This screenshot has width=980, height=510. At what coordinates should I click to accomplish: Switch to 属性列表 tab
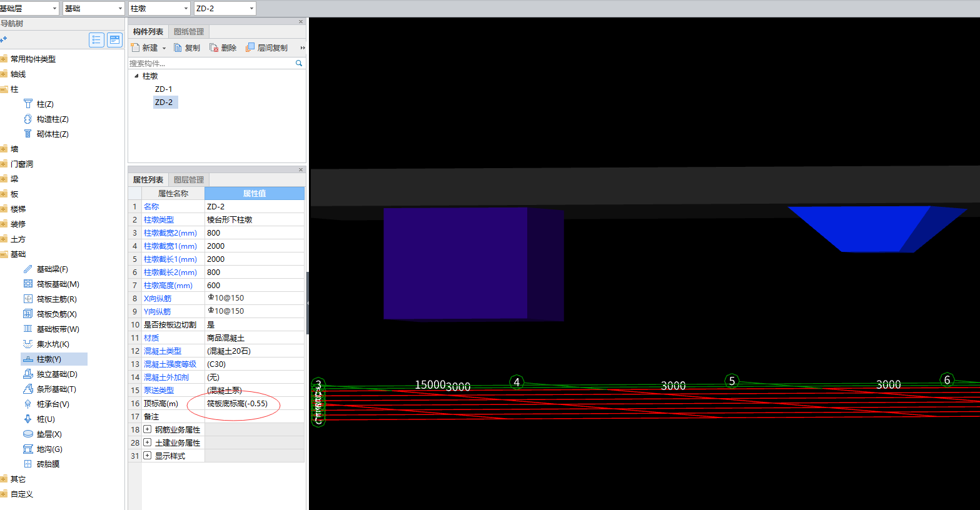pyautogui.click(x=148, y=179)
